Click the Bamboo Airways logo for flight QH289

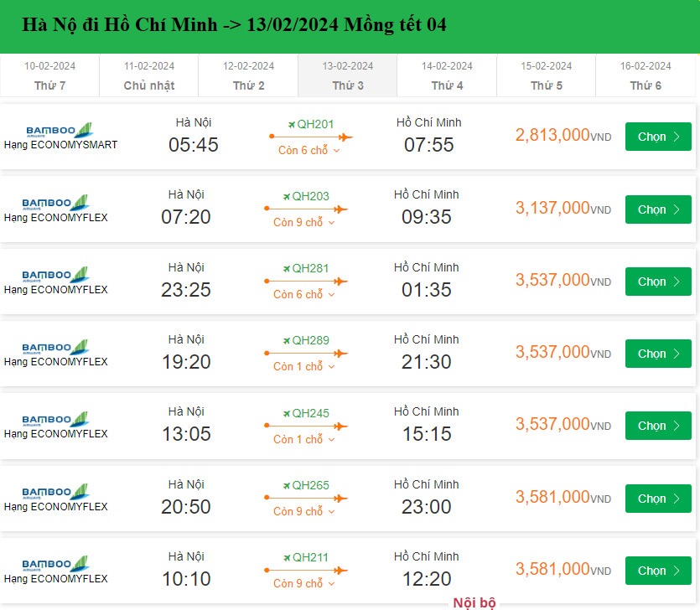tap(56, 348)
